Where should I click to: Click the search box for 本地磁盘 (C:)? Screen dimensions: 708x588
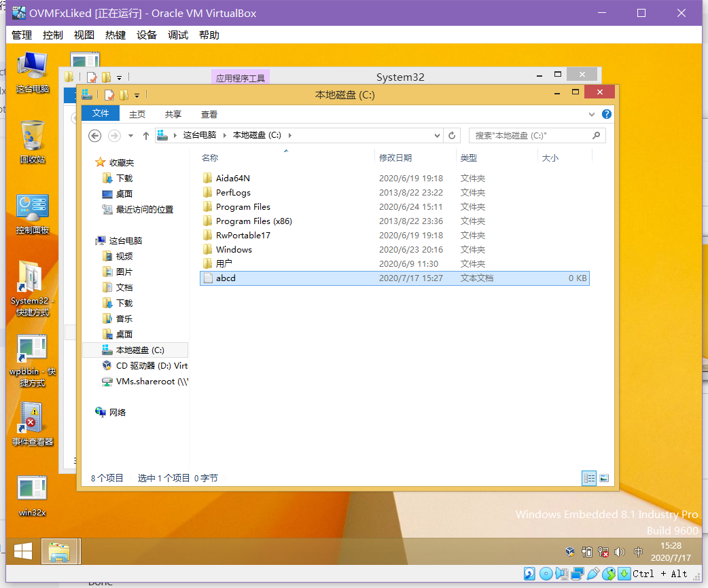[x=530, y=136]
